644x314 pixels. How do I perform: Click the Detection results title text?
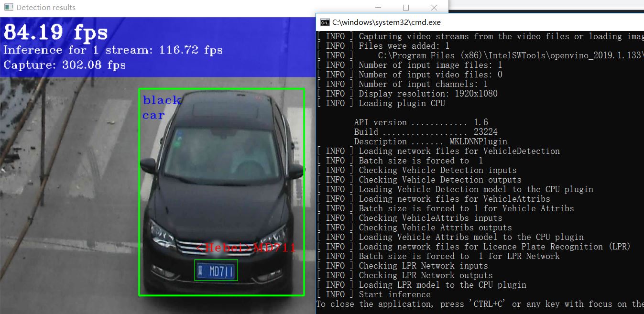click(46, 8)
